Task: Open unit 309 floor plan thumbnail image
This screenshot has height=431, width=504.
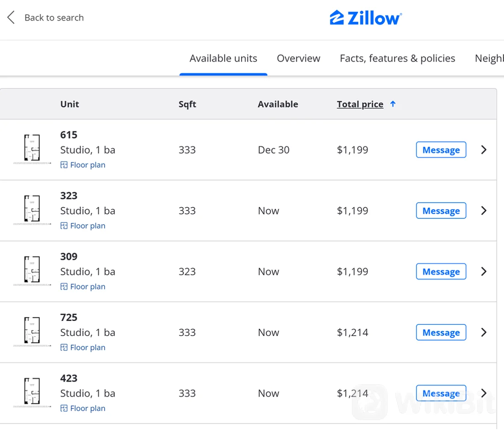Action: tap(32, 270)
